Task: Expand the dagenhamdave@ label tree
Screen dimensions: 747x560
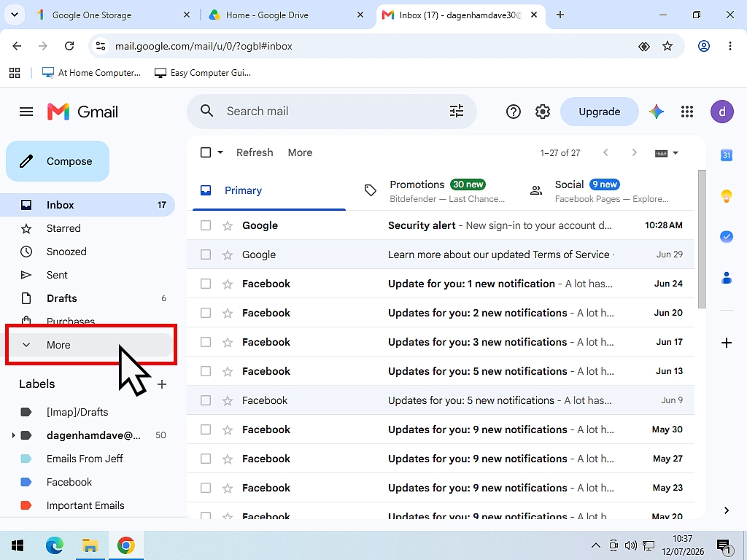Action: 13,435
